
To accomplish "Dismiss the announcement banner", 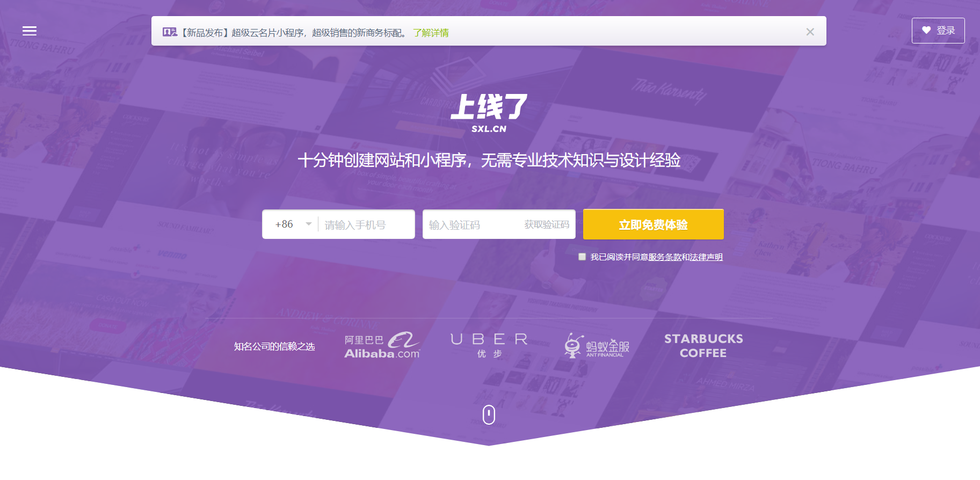I will click(810, 32).
